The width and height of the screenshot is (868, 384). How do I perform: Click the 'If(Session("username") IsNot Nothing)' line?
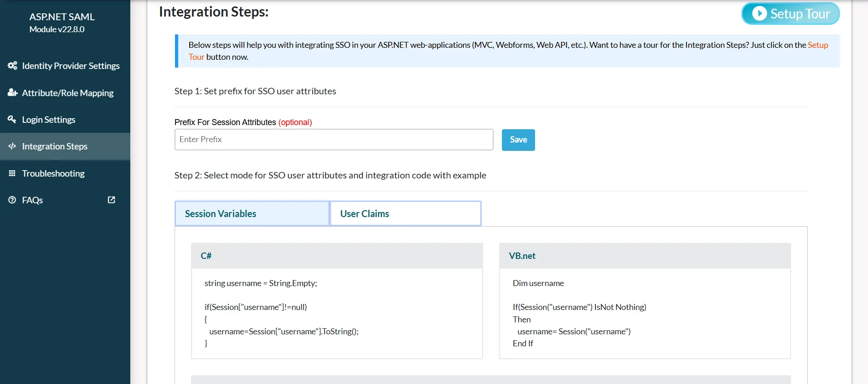[579, 307]
